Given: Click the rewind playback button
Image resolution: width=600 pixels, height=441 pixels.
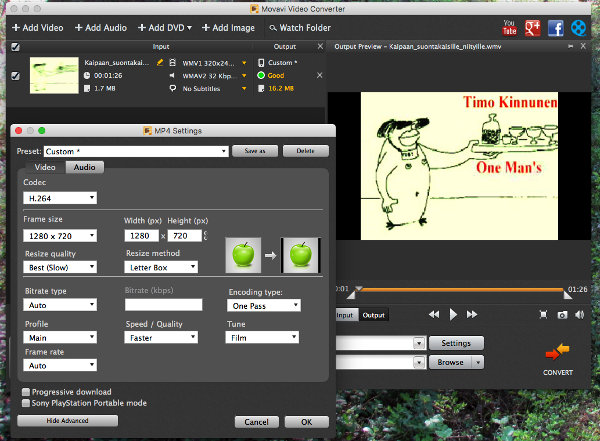Looking at the screenshot, I should 434,315.
